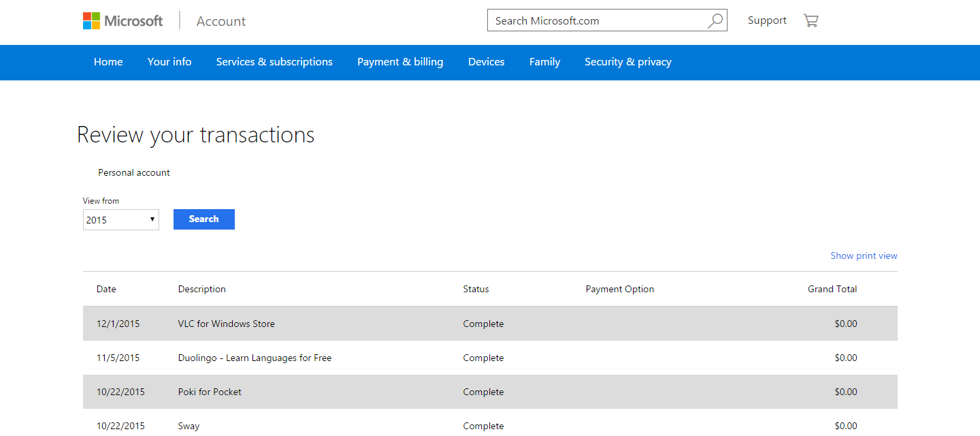Click the Status column header
This screenshot has width=980, height=436.
[476, 289]
